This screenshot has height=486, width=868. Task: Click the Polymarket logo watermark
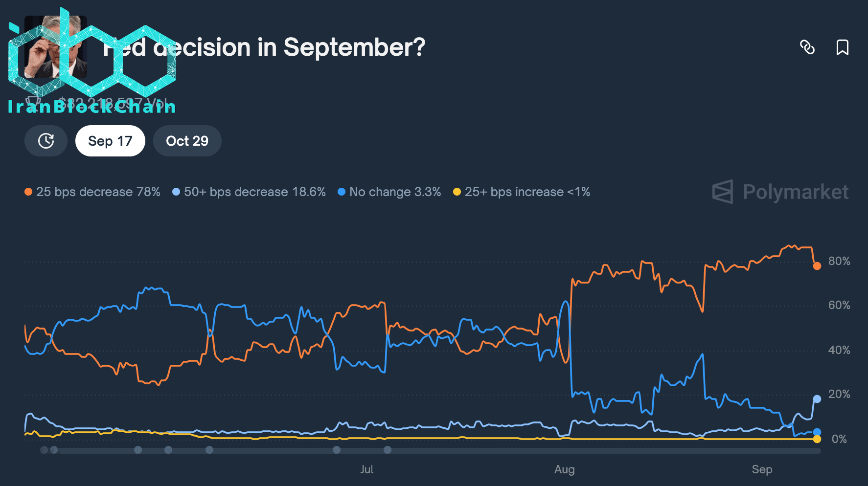click(780, 192)
